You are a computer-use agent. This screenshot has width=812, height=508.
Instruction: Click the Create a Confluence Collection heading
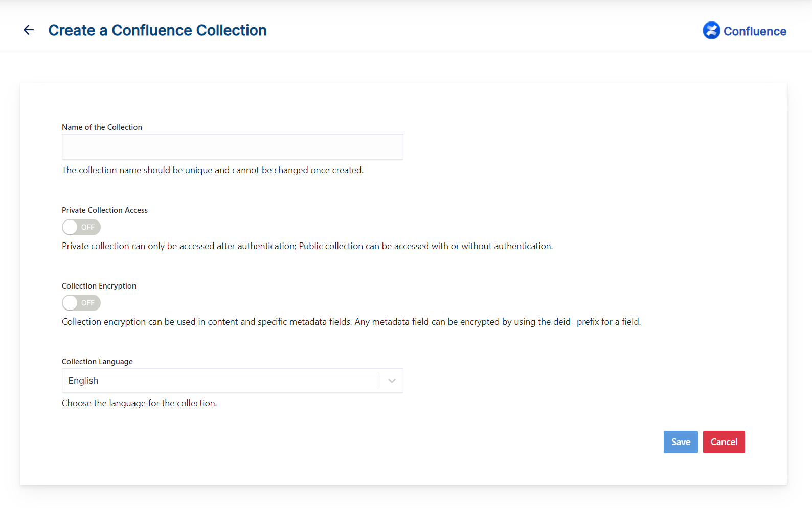point(157,30)
